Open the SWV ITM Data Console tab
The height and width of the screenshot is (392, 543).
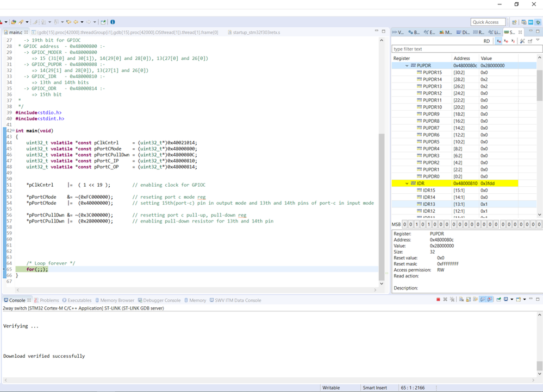point(235,300)
